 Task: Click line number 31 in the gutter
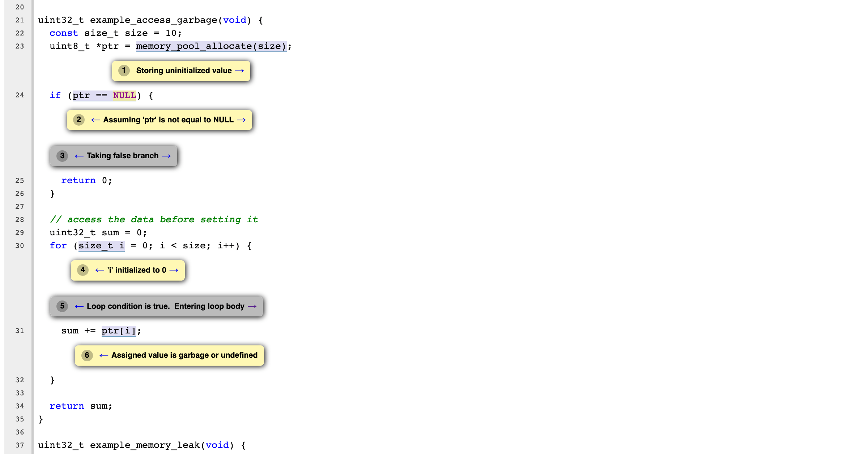coord(20,331)
